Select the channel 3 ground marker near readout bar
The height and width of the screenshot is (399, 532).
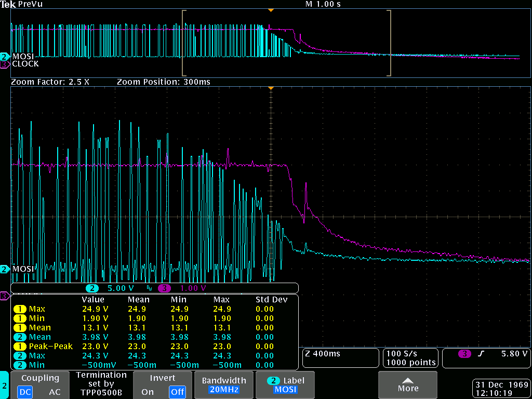click(5, 296)
